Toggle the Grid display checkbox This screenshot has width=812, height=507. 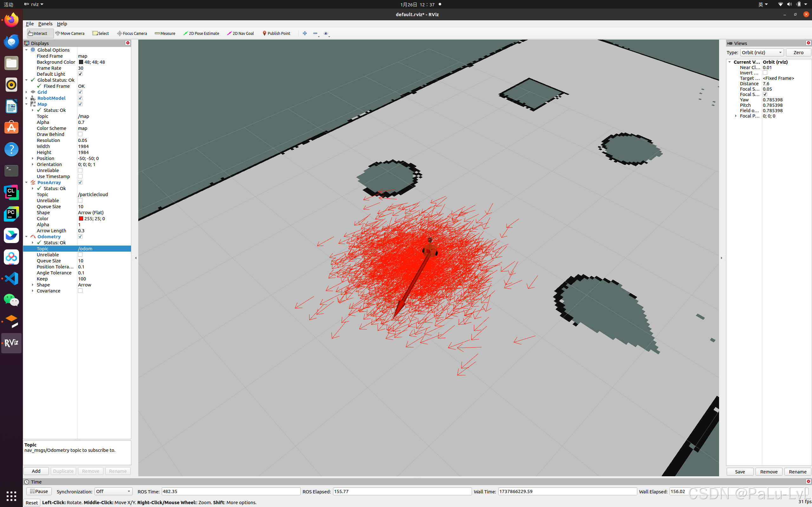point(80,92)
